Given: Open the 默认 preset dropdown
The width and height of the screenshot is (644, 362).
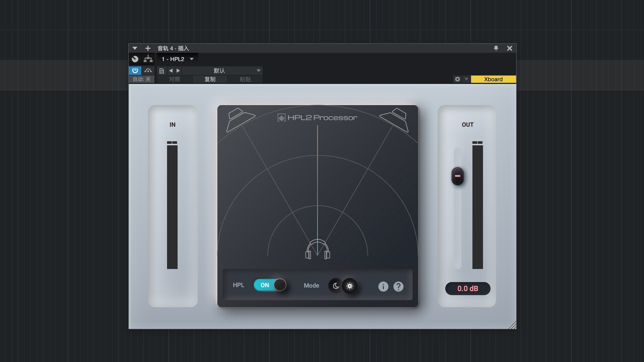Looking at the screenshot, I should pos(222,71).
